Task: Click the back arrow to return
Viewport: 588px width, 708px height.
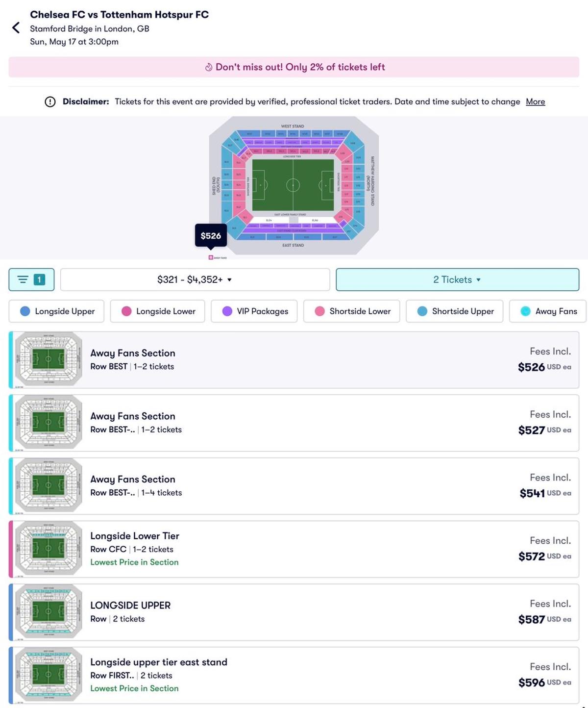Action: (x=16, y=27)
